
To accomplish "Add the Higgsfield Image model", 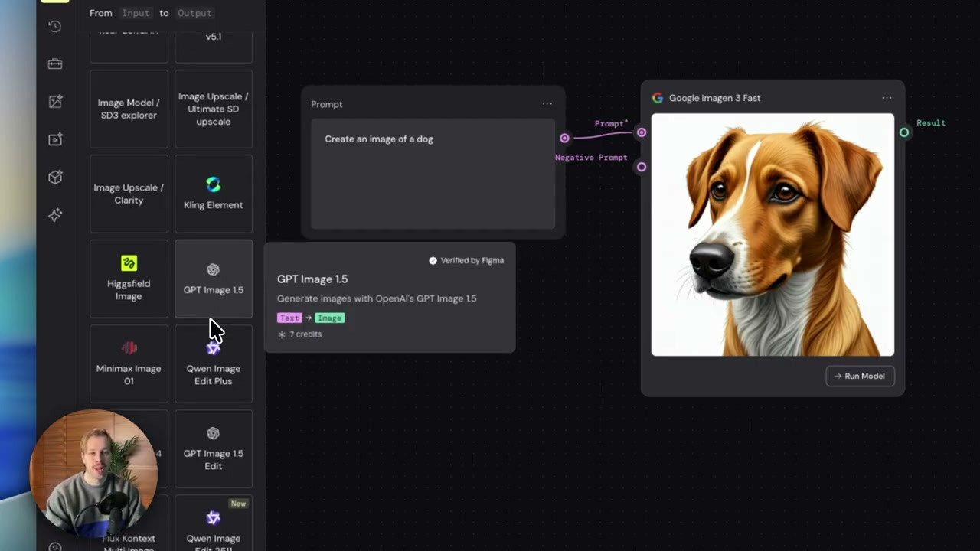I will (x=129, y=279).
